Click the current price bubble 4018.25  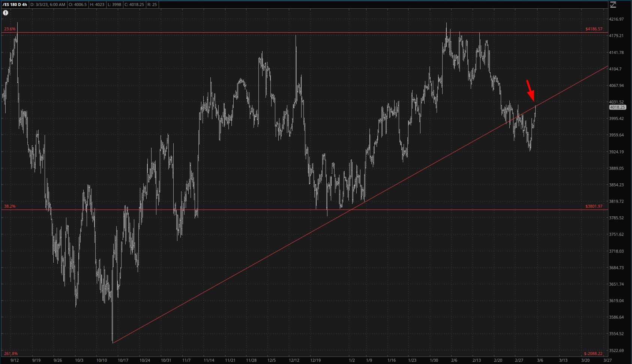[x=617, y=107]
